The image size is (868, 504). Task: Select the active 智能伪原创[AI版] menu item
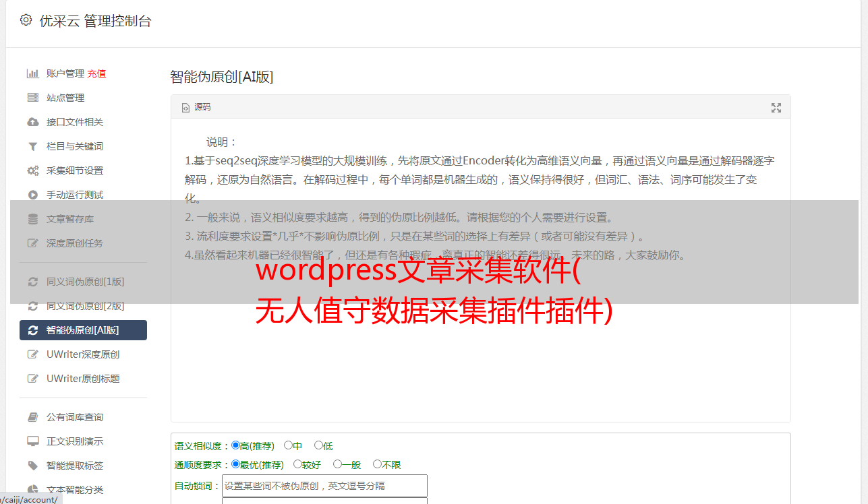[83, 330]
